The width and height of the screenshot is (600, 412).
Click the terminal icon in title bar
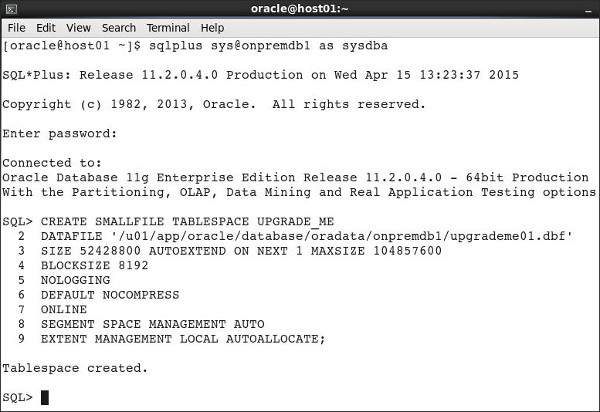pos(11,9)
